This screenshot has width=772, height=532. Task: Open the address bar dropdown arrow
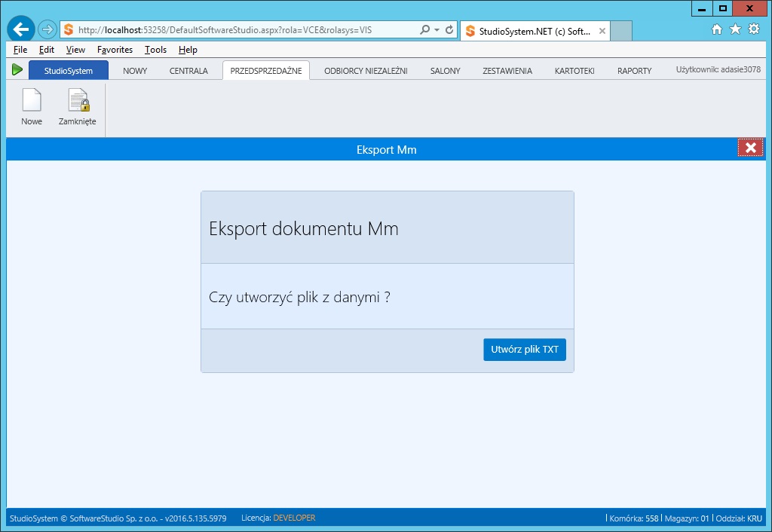click(x=437, y=30)
